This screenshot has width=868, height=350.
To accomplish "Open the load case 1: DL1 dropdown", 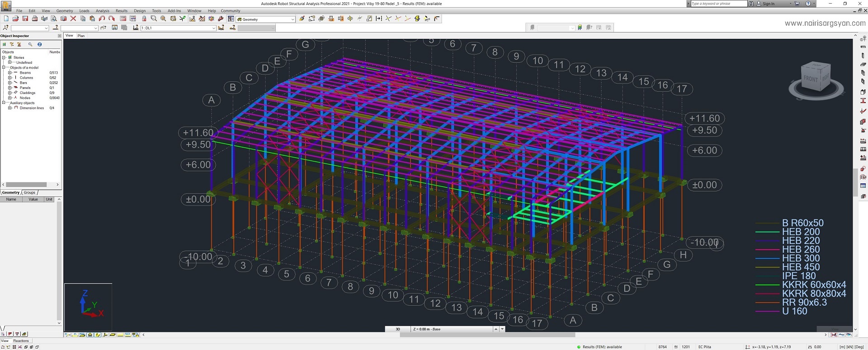I will (x=214, y=28).
